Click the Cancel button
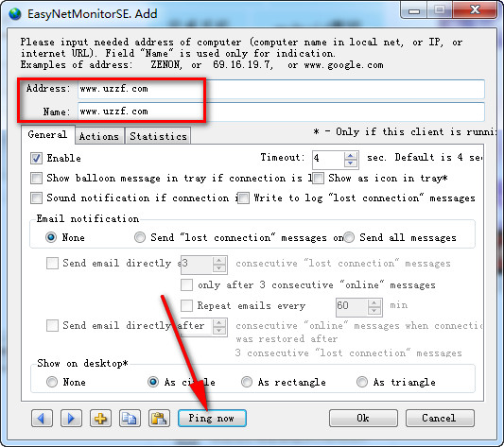This screenshot has width=504, height=447. pos(440,418)
